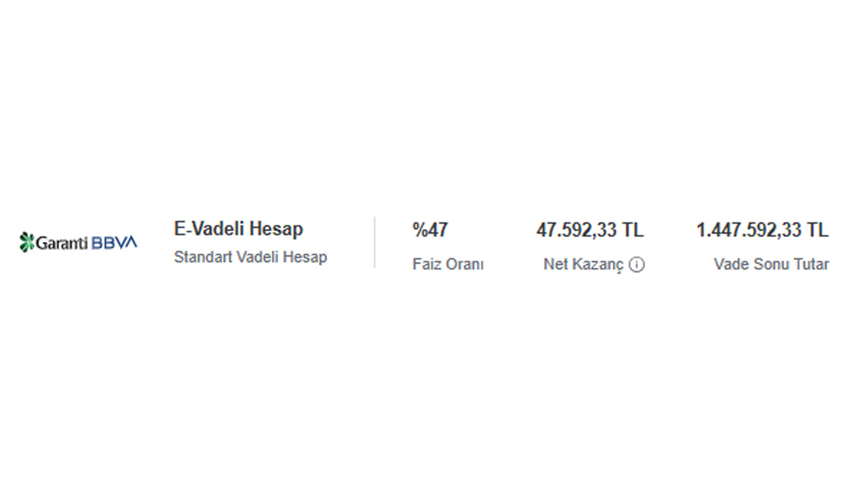
Task: Click the TL suffix of the maturity total
Action: coord(816,230)
